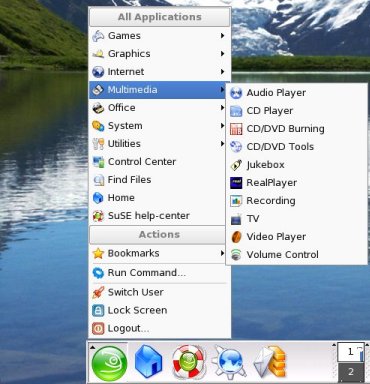Expand the Utilities submenu arrow
The height and width of the screenshot is (384, 370).
222,144
